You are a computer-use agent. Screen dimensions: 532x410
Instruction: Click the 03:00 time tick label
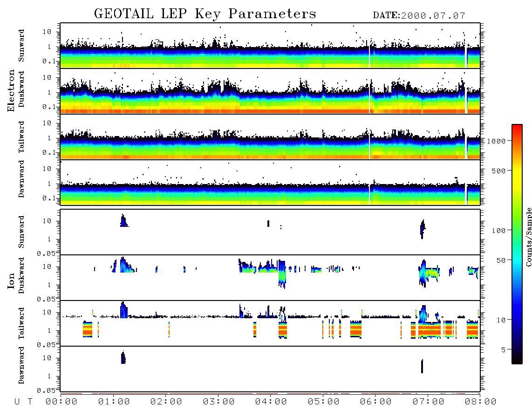pos(219,402)
